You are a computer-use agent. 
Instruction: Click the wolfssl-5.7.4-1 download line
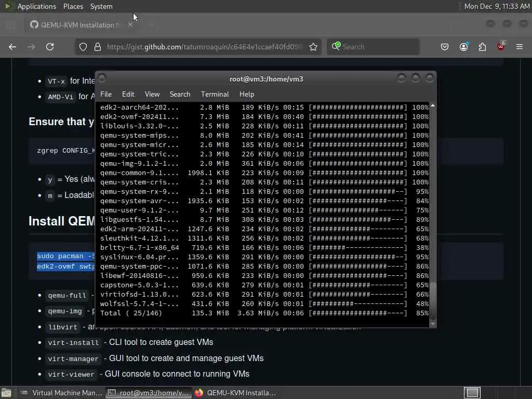click(x=264, y=303)
